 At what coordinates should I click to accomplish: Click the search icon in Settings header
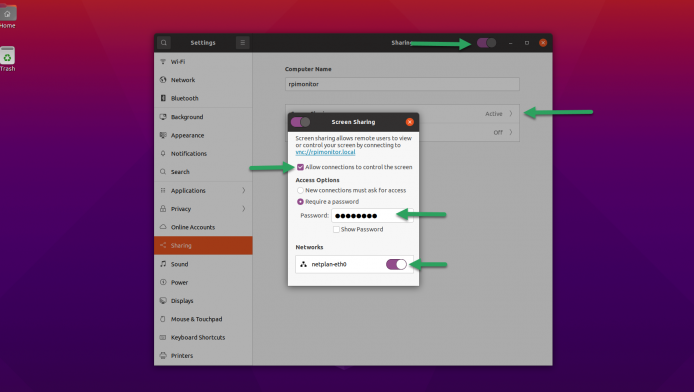[164, 42]
